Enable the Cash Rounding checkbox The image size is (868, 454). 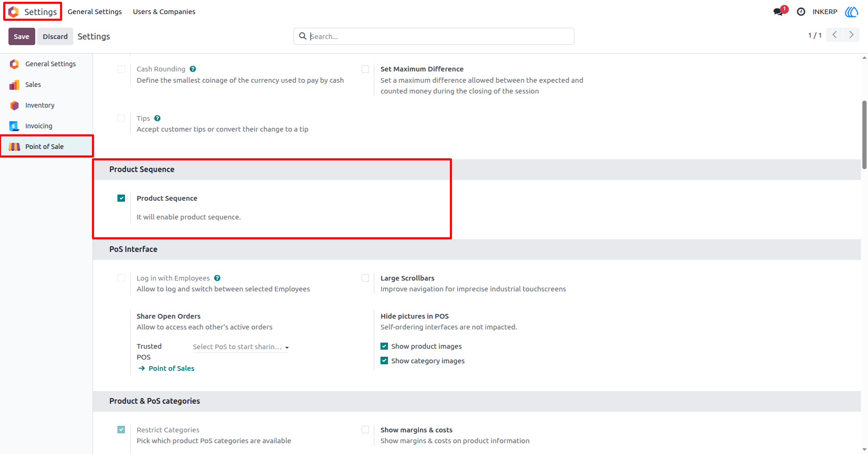(x=121, y=69)
